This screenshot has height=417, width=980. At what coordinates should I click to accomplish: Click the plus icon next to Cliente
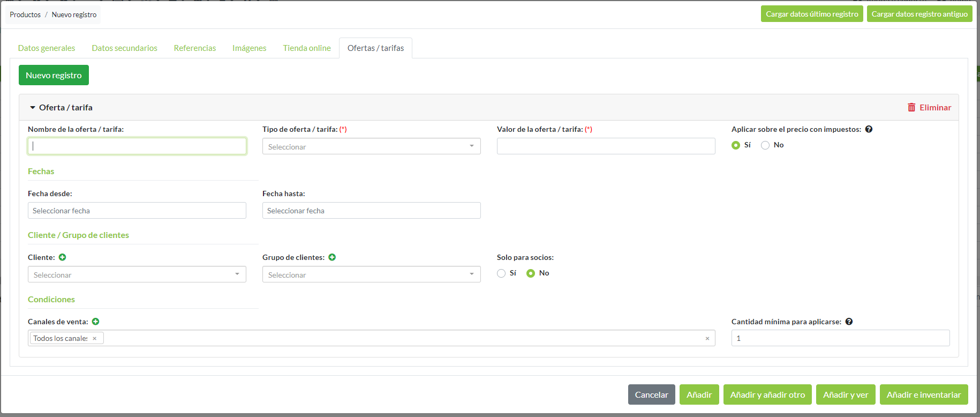pyautogui.click(x=63, y=257)
